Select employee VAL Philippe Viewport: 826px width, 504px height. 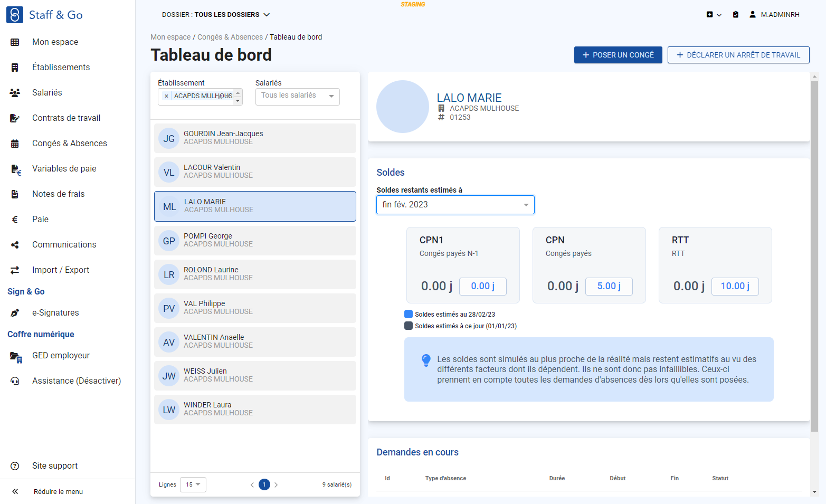click(x=255, y=308)
